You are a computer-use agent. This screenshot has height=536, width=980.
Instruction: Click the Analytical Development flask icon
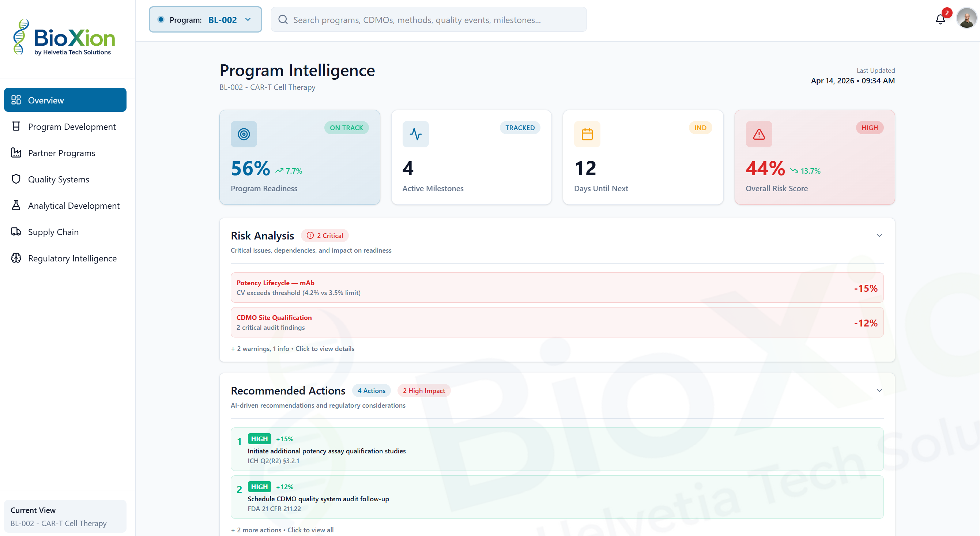click(x=16, y=205)
